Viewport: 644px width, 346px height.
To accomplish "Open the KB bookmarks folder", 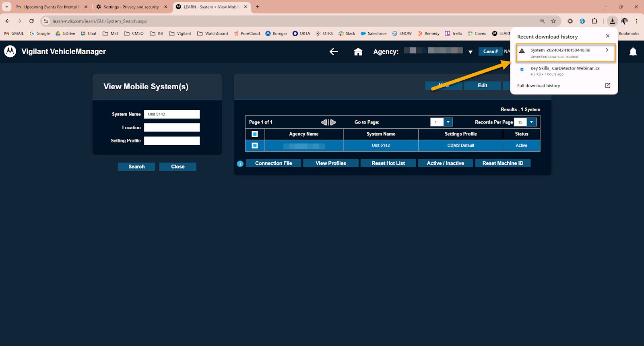I will point(156,33).
